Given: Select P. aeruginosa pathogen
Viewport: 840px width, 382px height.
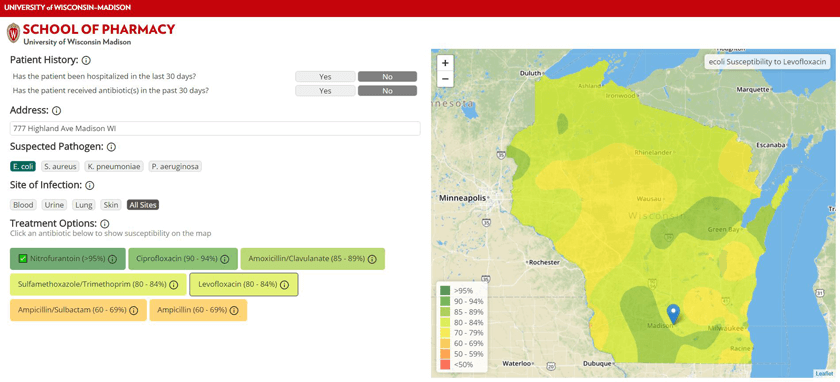Looking at the screenshot, I should click(x=175, y=167).
